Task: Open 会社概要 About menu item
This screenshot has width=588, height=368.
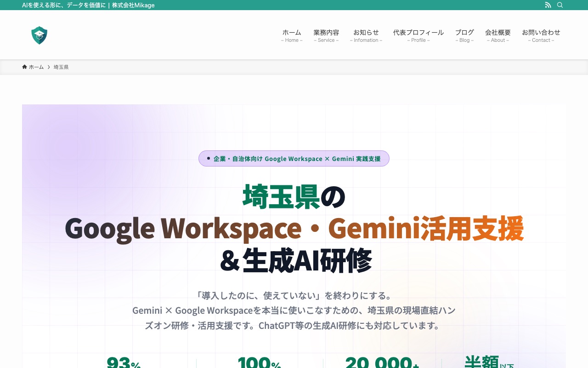Action: (498, 36)
